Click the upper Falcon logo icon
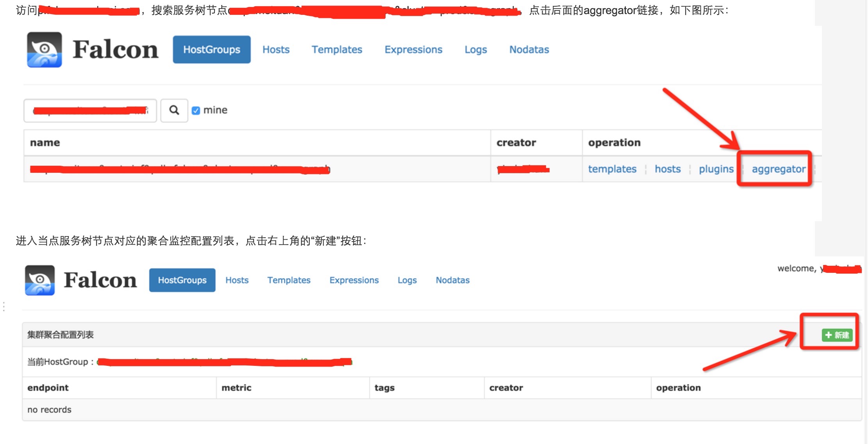Viewport: 868px width, 444px height. click(44, 50)
